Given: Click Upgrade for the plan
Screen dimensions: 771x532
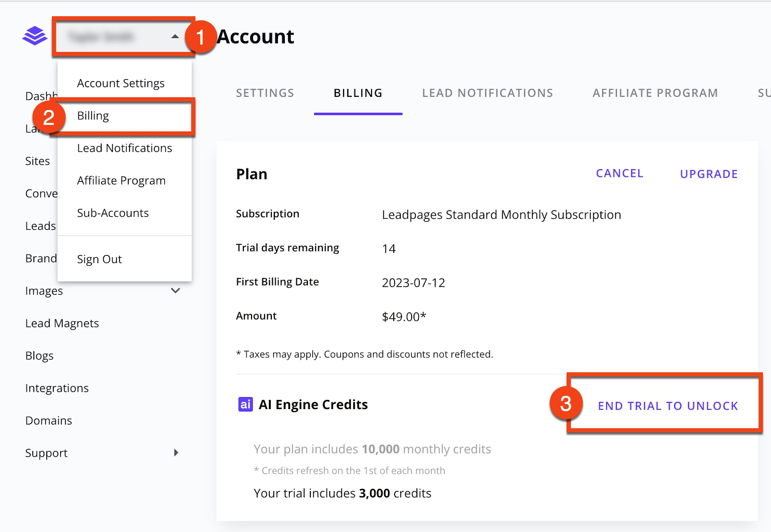Looking at the screenshot, I should click(x=708, y=174).
